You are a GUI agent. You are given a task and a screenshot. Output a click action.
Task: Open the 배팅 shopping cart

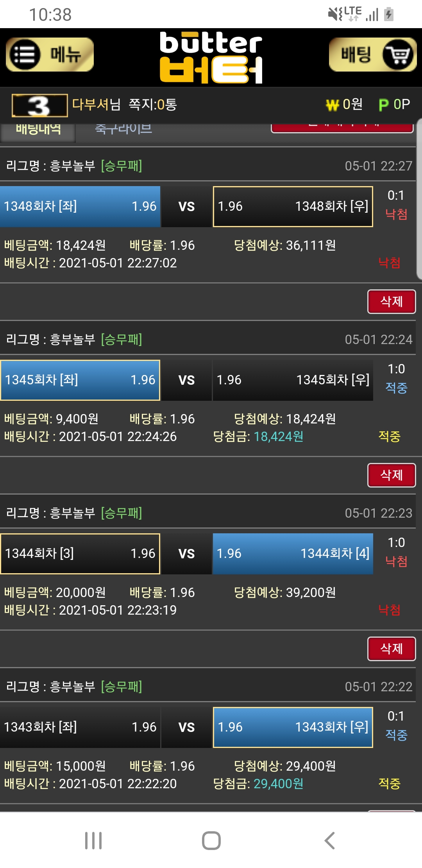[x=372, y=55]
